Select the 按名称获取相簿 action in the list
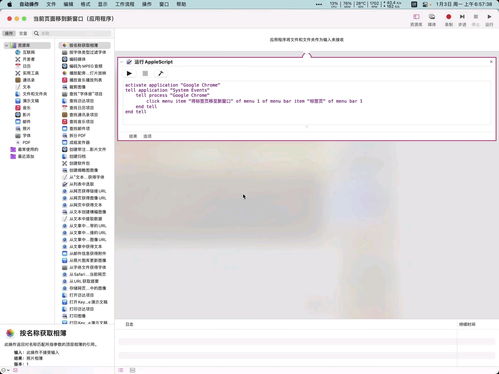This screenshot has width=499, height=374. [84, 45]
